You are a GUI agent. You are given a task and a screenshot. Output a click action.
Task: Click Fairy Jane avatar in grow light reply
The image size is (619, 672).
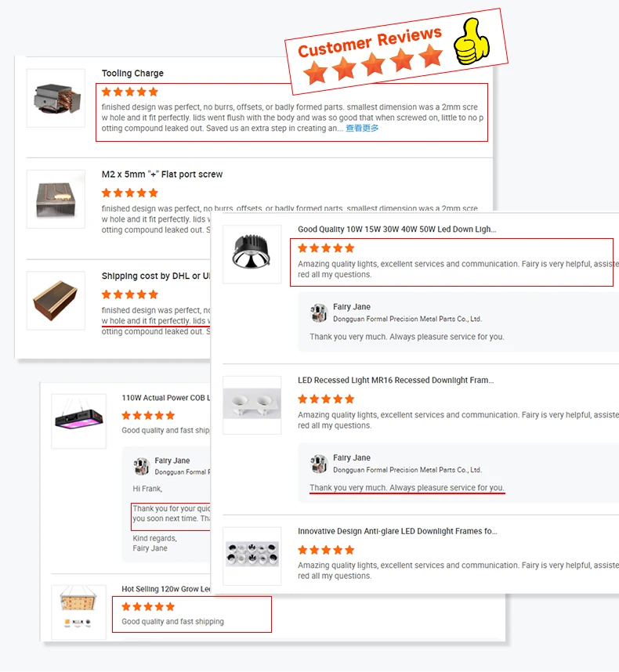[x=141, y=466]
